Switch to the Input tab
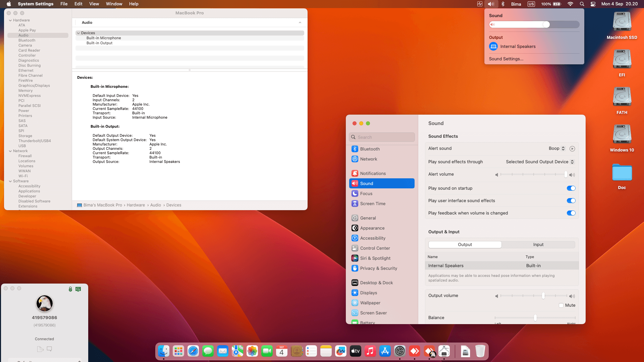 pyautogui.click(x=538, y=244)
